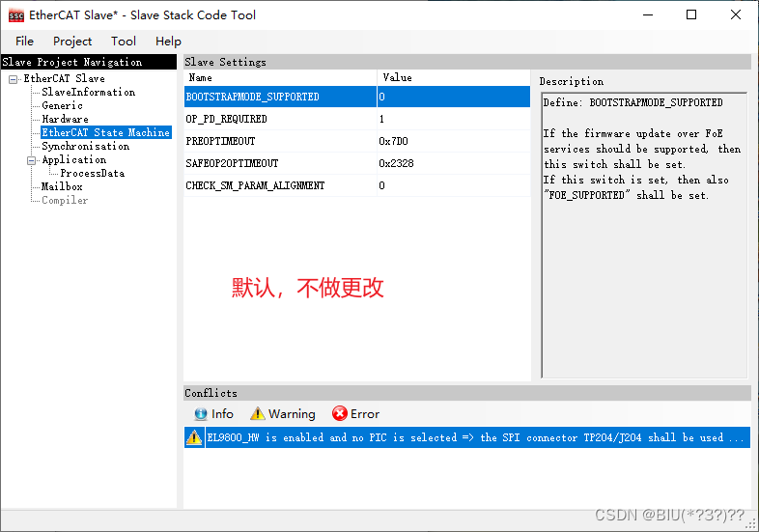Click the SSC application icon in title bar
Viewport: 759px width, 532px height.
click(x=16, y=15)
